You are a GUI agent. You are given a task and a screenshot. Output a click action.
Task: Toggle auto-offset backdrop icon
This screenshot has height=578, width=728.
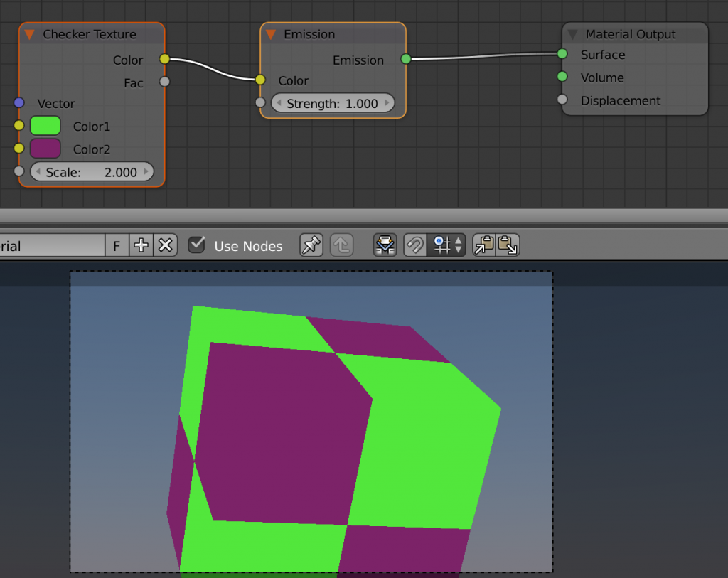(x=385, y=245)
